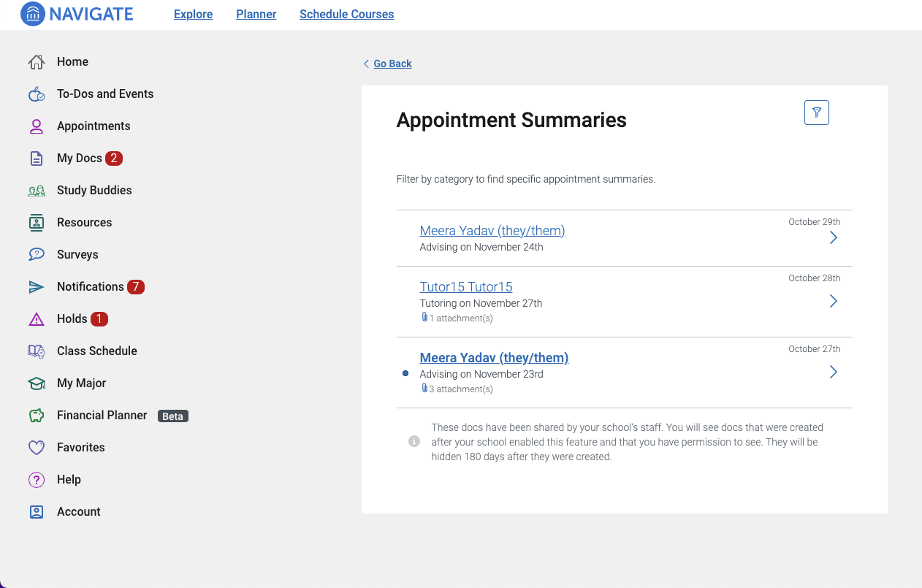This screenshot has width=922, height=588.
Task: Open Notifications to view seven alerts
Action: click(x=37, y=286)
